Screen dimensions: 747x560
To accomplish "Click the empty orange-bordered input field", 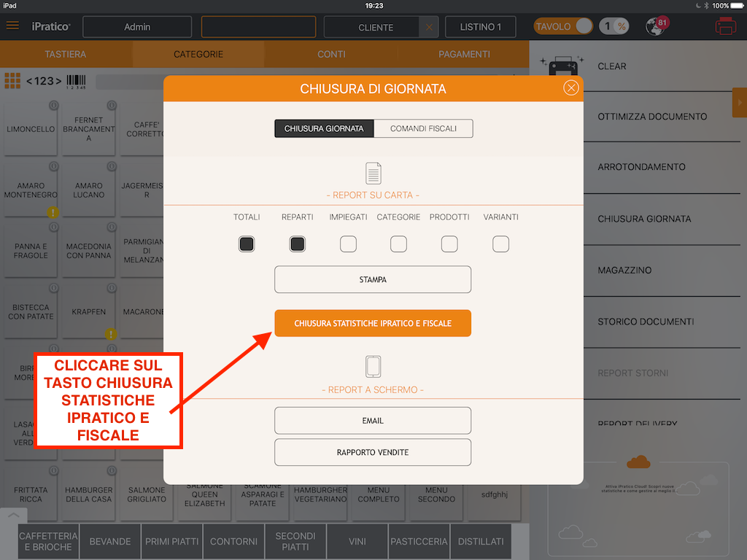I will coord(258,27).
